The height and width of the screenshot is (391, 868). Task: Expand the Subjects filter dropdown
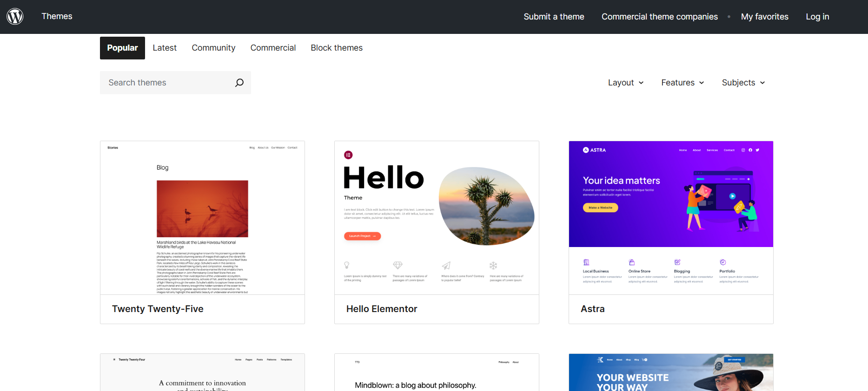point(743,83)
